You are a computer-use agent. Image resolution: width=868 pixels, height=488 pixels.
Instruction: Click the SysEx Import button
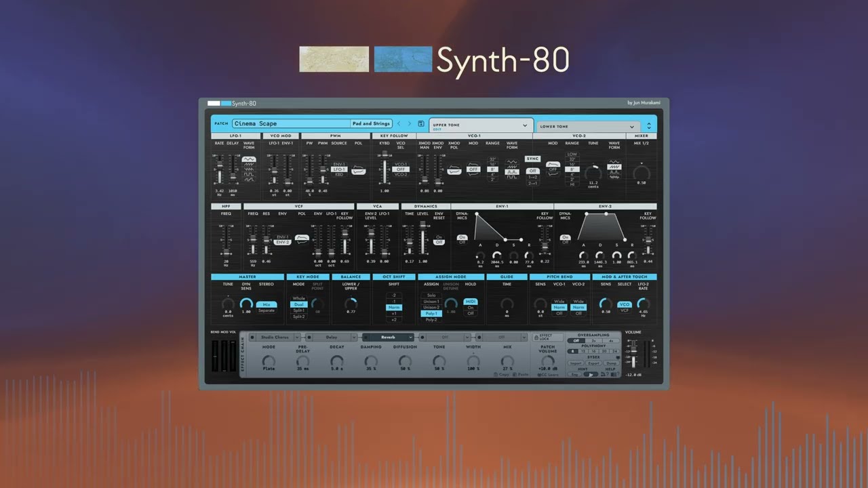(x=576, y=363)
